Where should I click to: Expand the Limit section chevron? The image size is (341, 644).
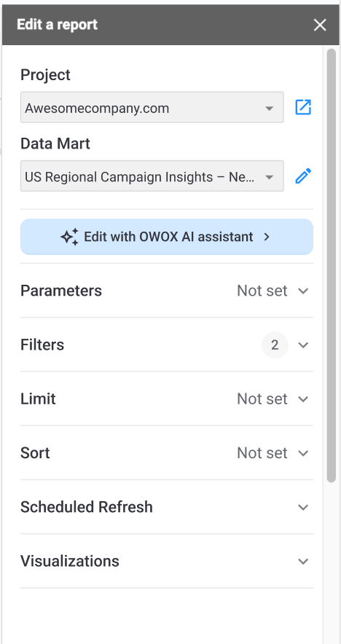point(303,398)
